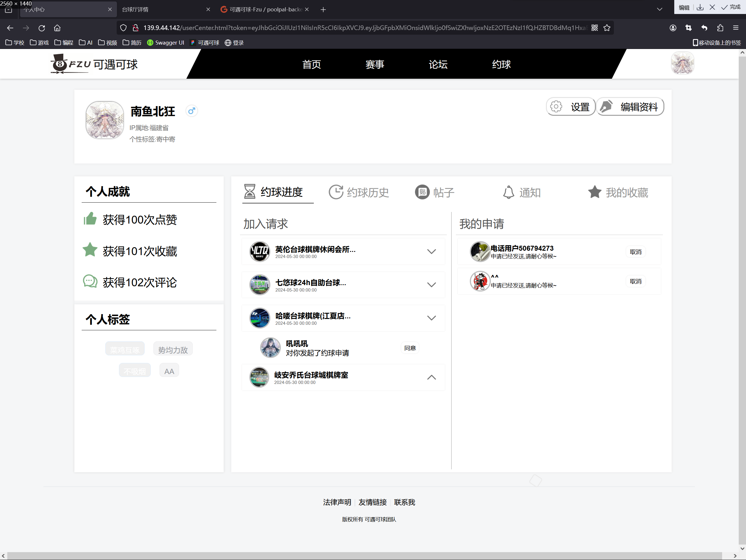Expand the 英伦台球棋牌休闲会所 request

(431, 252)
